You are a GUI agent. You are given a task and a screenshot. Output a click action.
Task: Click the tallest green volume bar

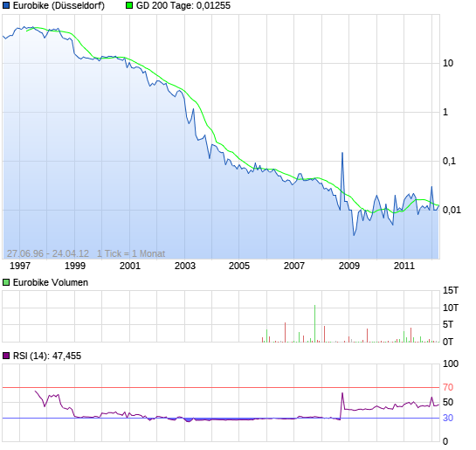(314, 323)
